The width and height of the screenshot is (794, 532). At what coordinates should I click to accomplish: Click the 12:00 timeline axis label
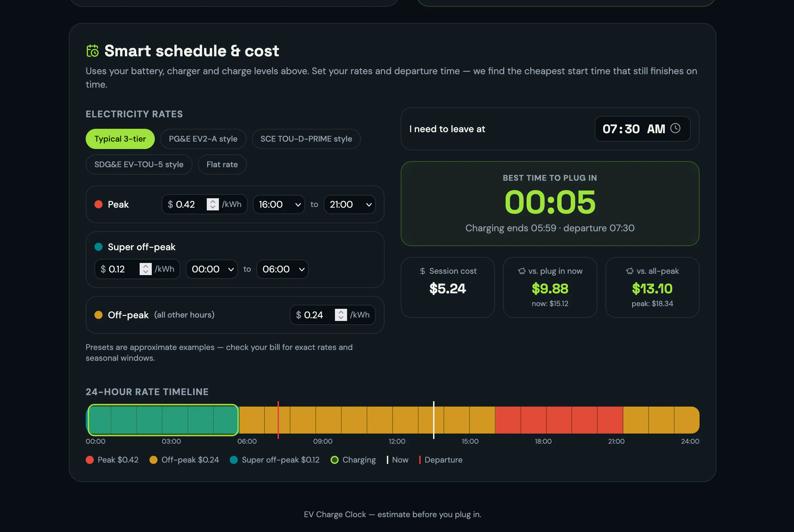click(397, 441)
